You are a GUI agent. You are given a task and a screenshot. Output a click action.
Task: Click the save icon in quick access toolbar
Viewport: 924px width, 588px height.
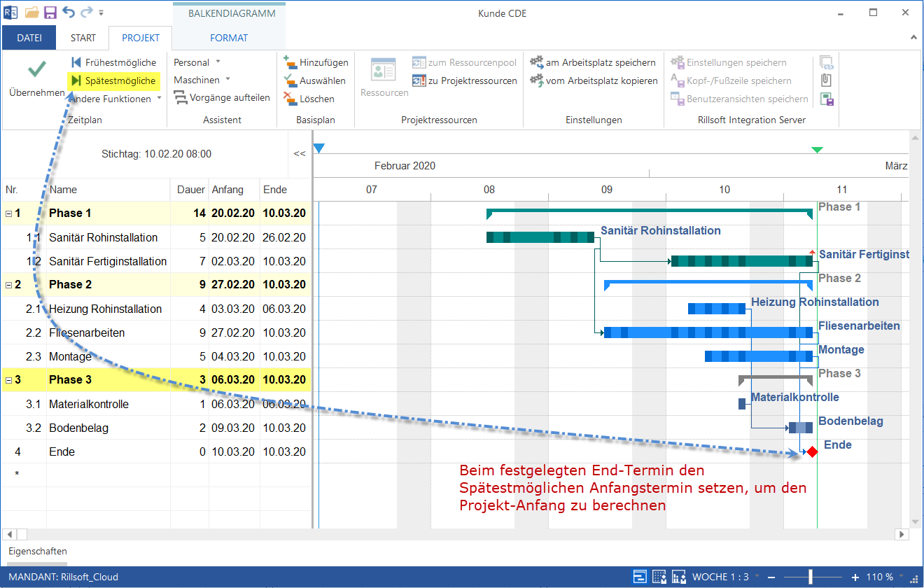[50, 13]
